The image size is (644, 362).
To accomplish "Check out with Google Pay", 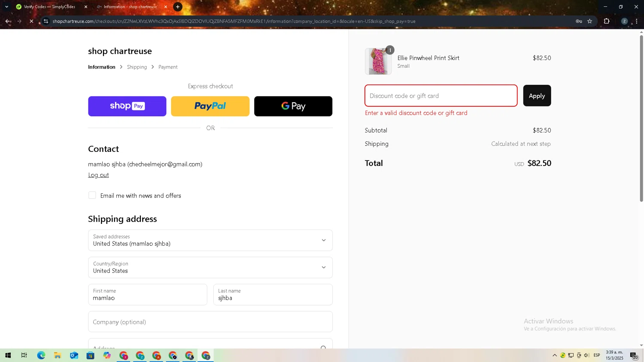I will coord(293,106).
